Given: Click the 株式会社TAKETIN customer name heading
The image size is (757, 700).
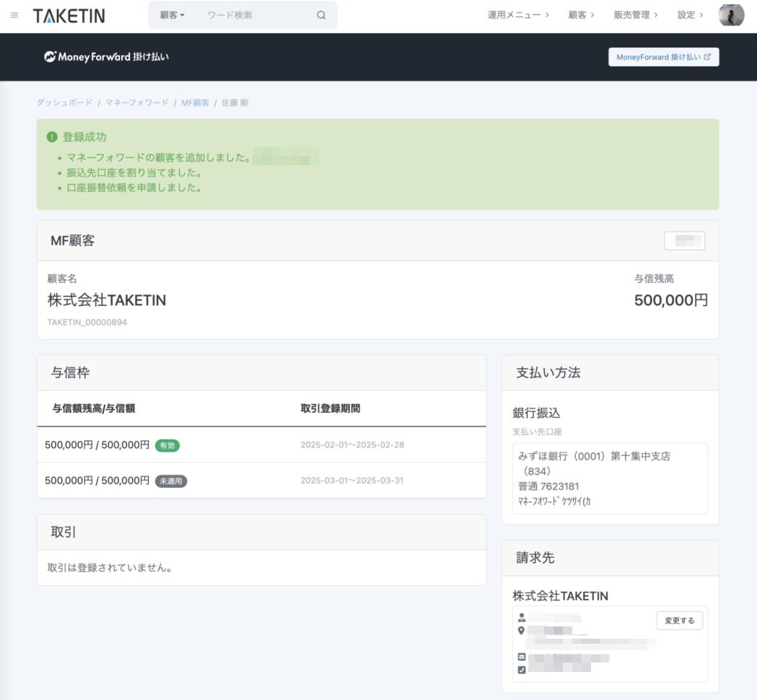Looking at the screenshot, I should (x=107, y=300).
